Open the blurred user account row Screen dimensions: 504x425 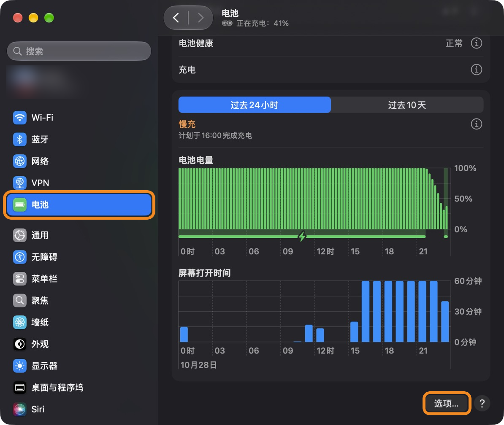[x=79, y=83]
